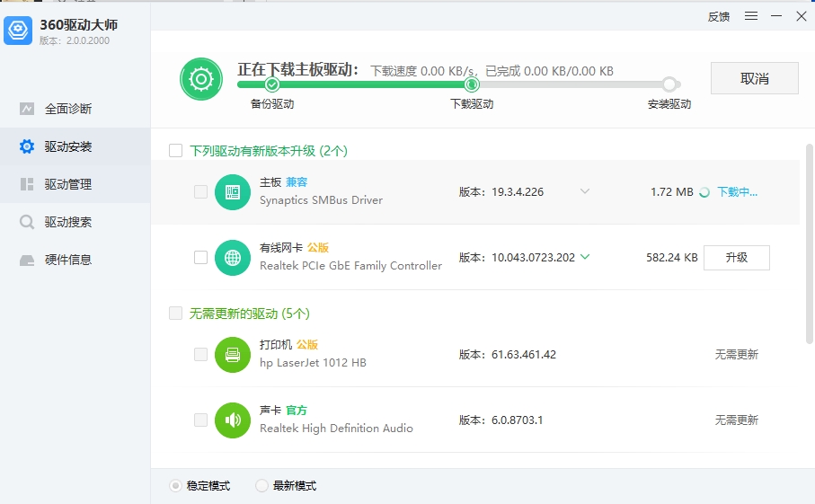This screenshot has height=504, width=815.
Task: Expand version dropdown for 10.043.0723.202
Action: point(585,257)
